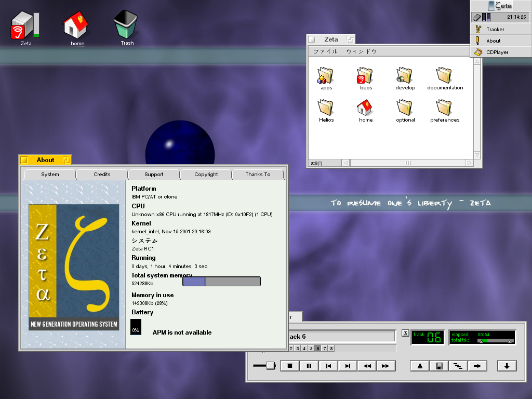Stop CD playback

[x=290, y=366]
